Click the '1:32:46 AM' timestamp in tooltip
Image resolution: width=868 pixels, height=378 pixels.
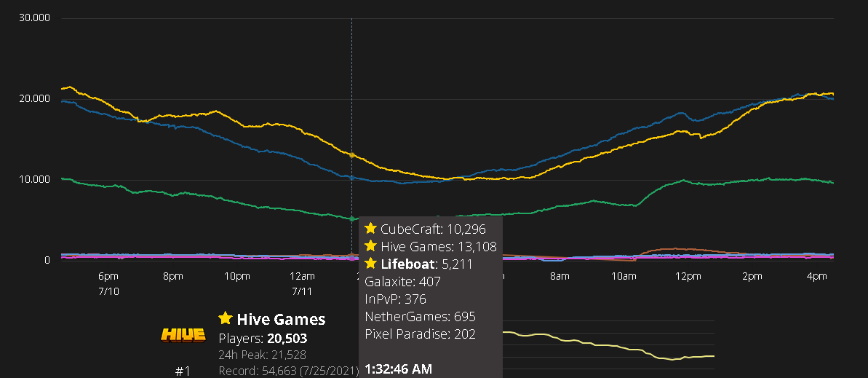pos(399,369)
